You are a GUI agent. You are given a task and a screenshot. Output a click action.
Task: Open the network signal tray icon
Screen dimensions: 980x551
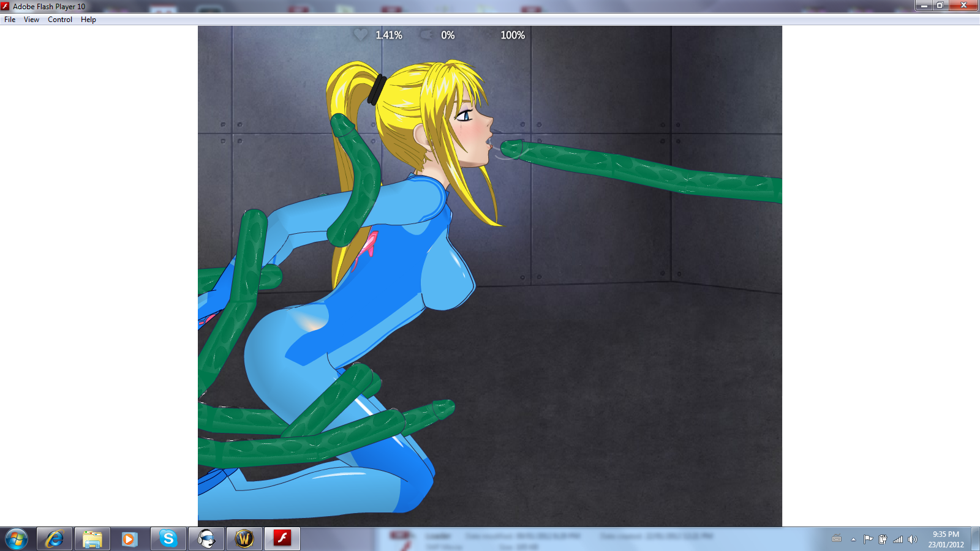898,539
